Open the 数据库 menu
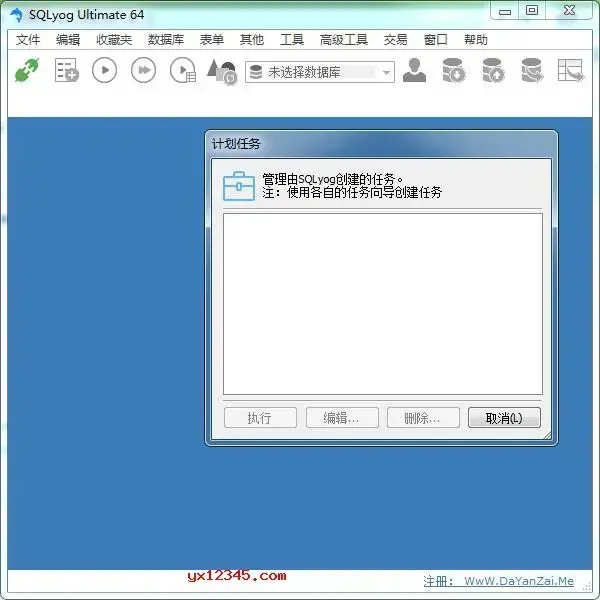The width and height of the screenshot is (600, 600). click(166, 39)
